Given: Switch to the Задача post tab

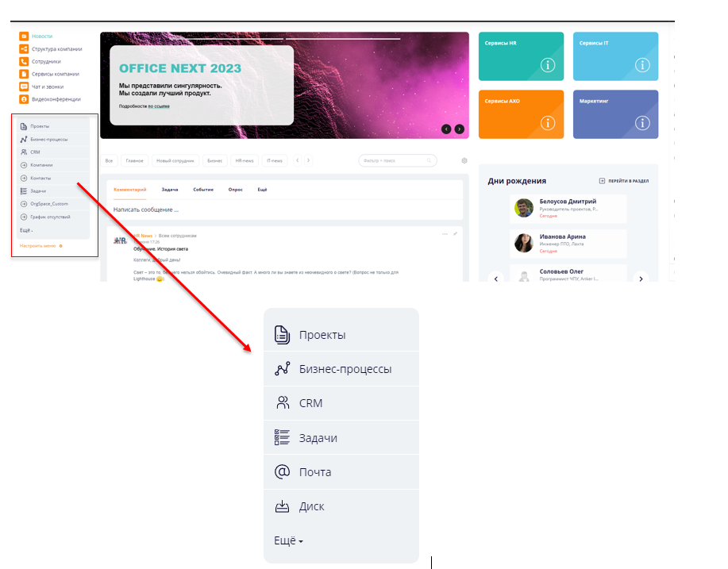Looking at the screenshot, I should tap(170, 190).
